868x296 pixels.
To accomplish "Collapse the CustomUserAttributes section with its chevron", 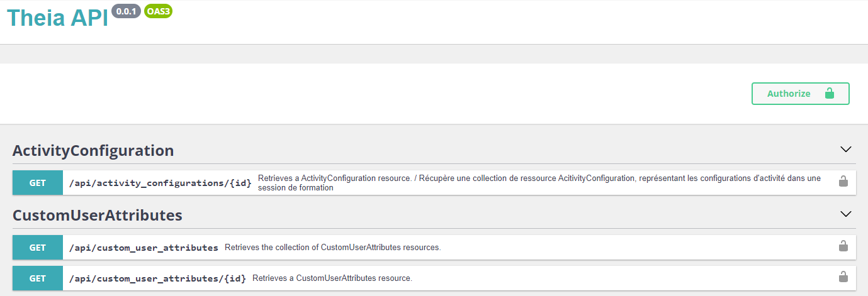I will [845, 214].
